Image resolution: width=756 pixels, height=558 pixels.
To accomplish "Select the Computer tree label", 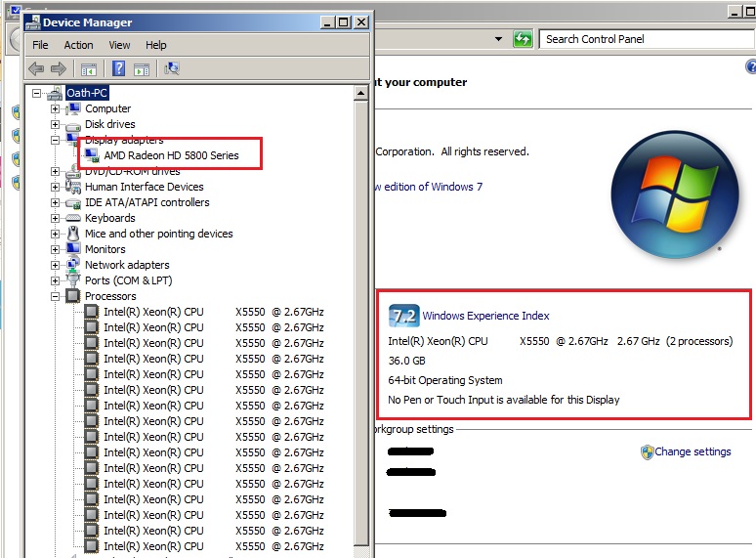I will tap(108, 109).
